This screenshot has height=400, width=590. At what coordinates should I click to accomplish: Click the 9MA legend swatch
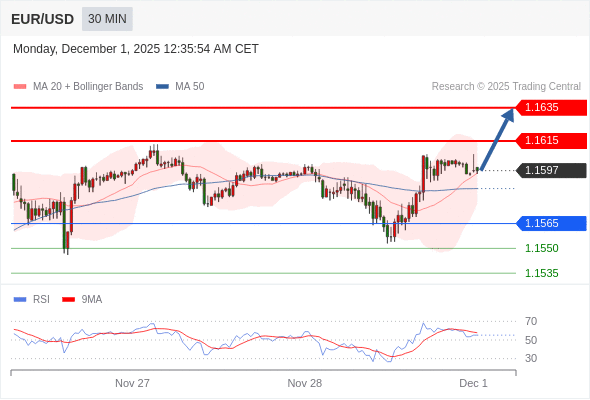point(68,300)
